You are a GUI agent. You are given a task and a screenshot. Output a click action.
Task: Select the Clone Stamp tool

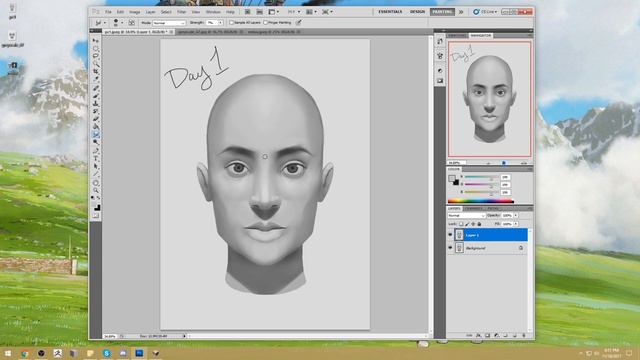click(x=96, y=103)
